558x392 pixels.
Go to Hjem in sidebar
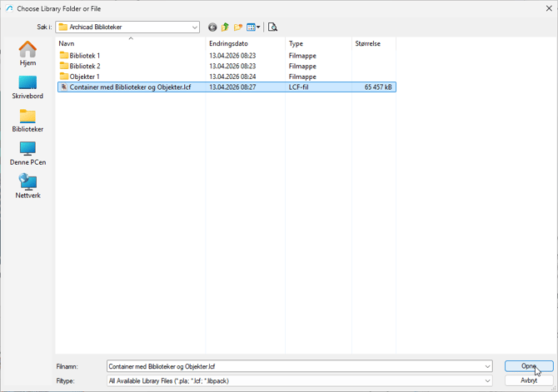pyautogui.click(x=27, y=53)
